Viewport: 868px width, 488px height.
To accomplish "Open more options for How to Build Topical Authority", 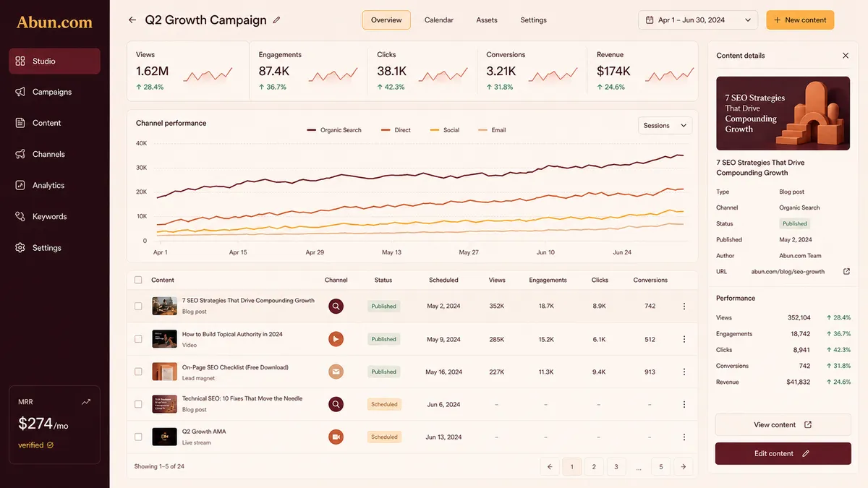I will 684,338.
